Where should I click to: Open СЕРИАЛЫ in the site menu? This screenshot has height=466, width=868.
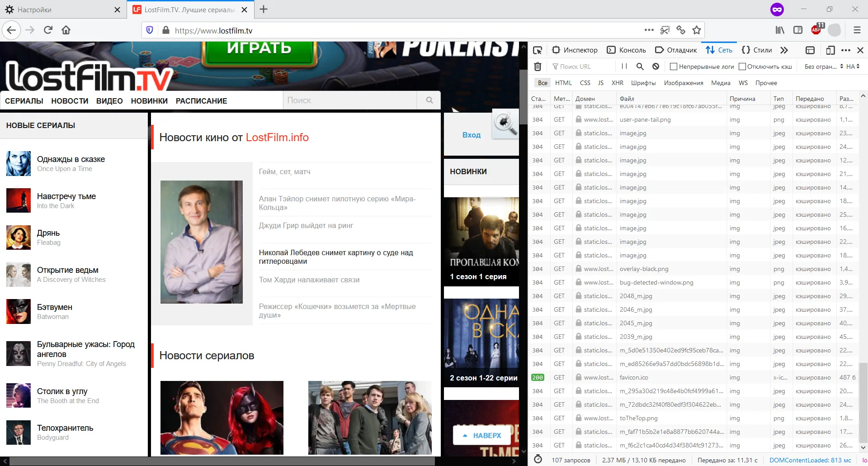click(24, 101)
